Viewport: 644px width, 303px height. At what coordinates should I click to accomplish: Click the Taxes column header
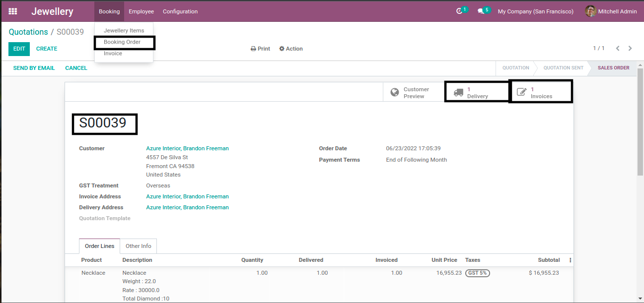[x=473, y=260]
